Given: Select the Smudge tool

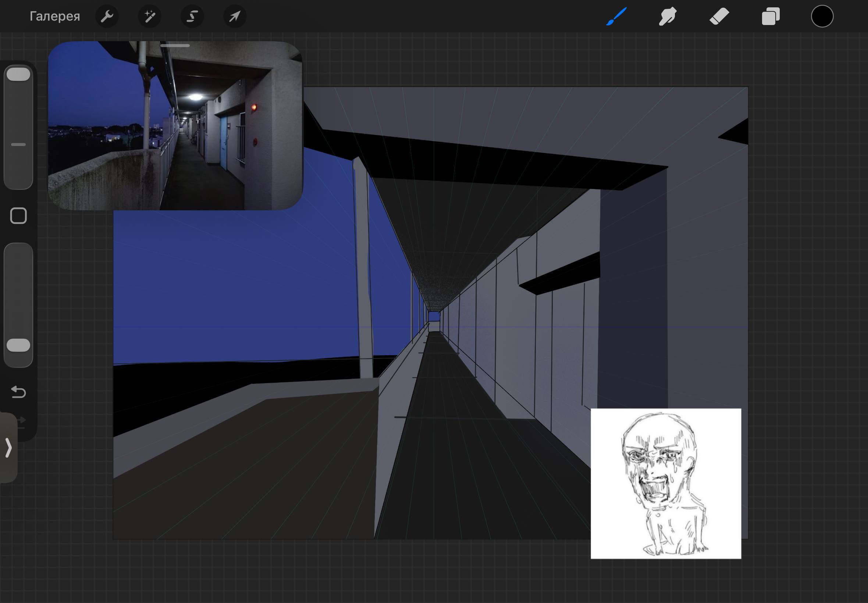Looking at the screenshot, I should tap(667, 16).
